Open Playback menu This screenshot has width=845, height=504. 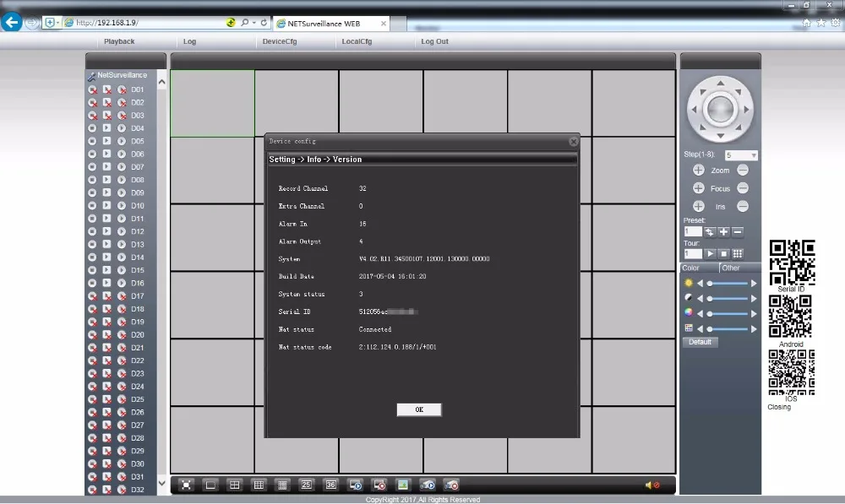tap(119, 41)
